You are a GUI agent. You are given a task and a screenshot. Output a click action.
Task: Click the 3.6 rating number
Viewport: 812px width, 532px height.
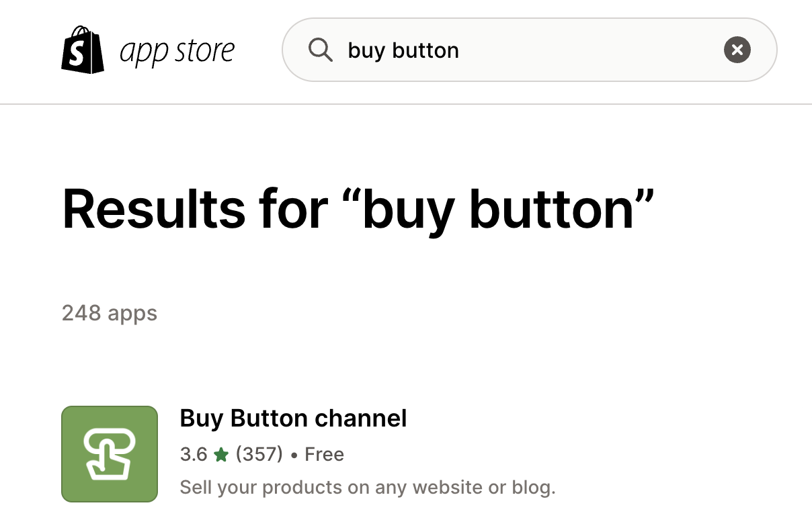(x=194, y=455)
